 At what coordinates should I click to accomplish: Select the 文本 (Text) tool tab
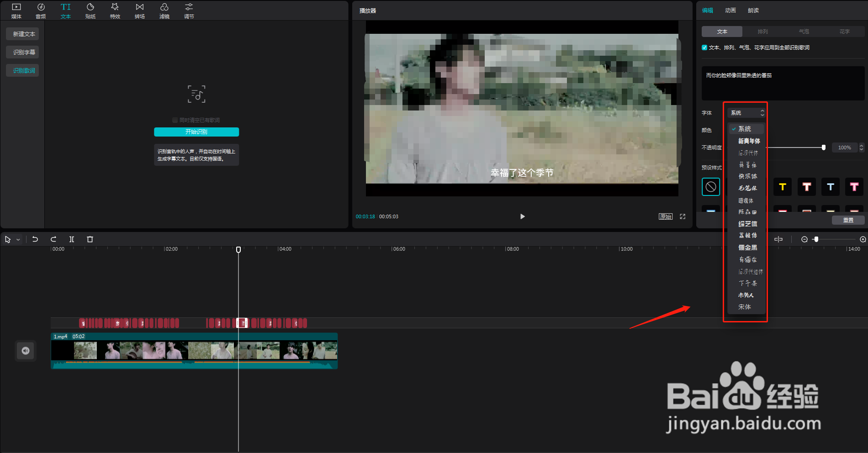tap(66, 11)
